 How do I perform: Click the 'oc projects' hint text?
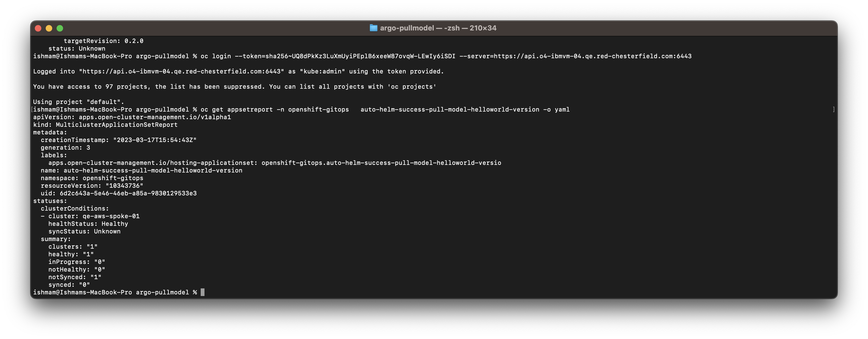coord(411,87)
